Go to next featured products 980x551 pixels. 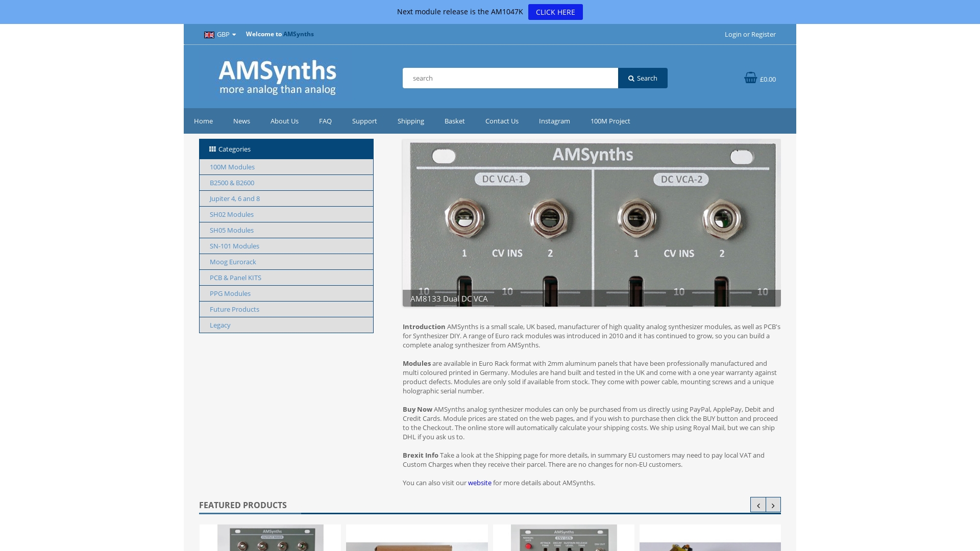[773, 505]
